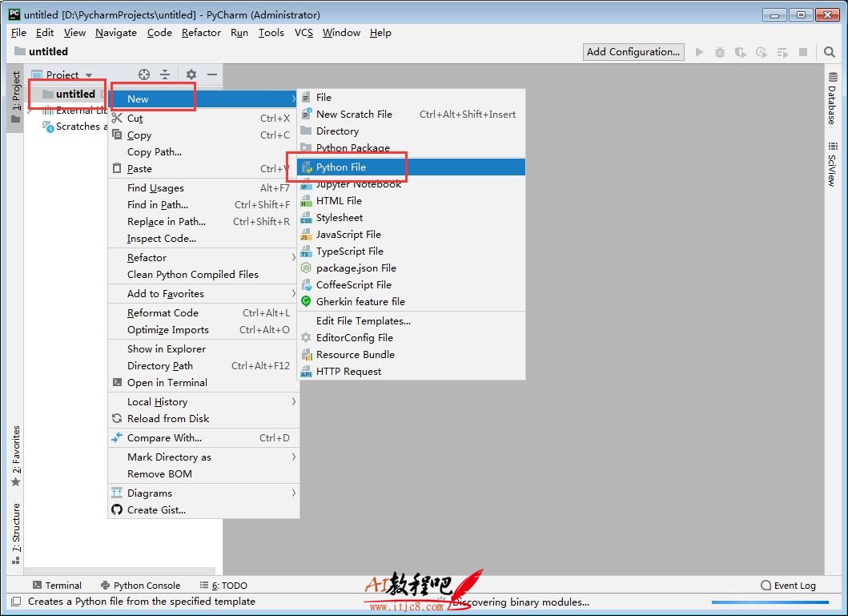
Task: Toggle the 7: Structure side tab
Action: coord(16,533)
